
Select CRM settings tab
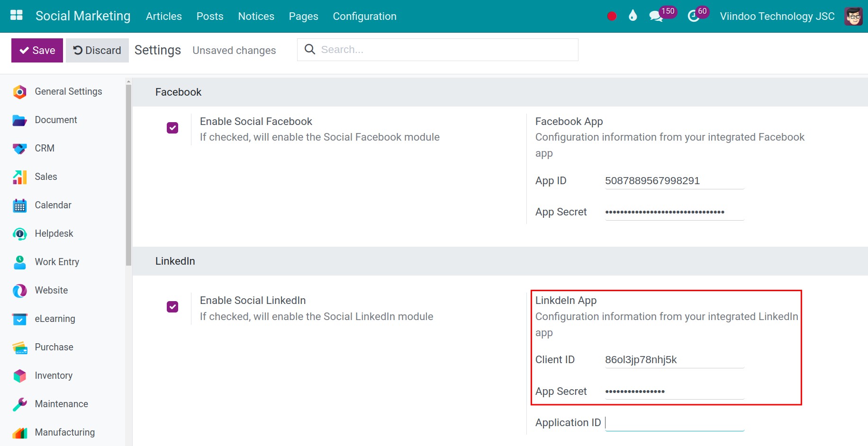point(45,148)
